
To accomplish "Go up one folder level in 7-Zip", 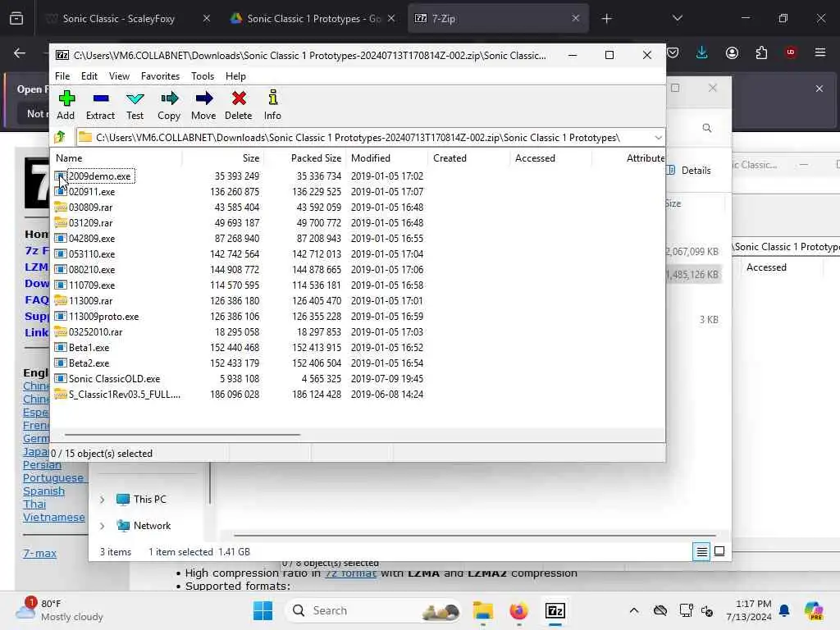I will pyautogui.click(x=60, y=137).
